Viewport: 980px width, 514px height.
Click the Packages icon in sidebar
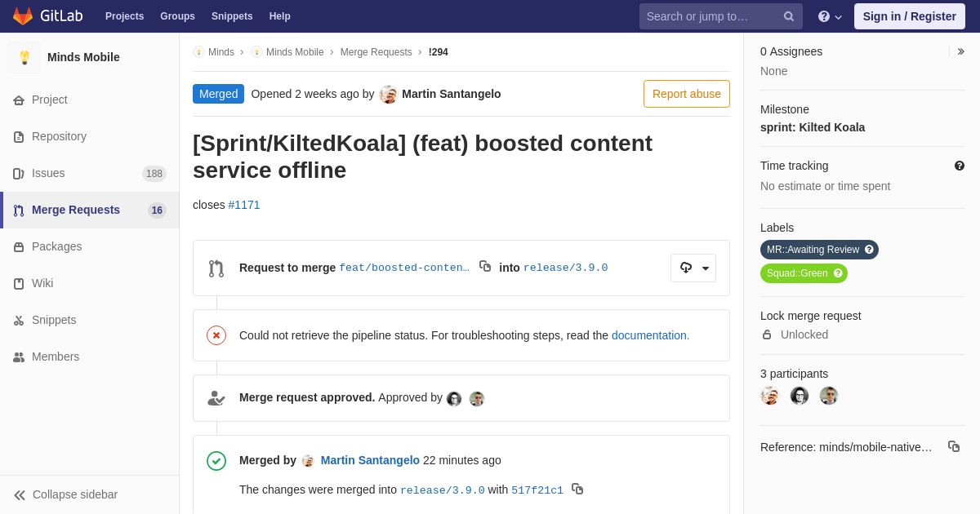19,247
